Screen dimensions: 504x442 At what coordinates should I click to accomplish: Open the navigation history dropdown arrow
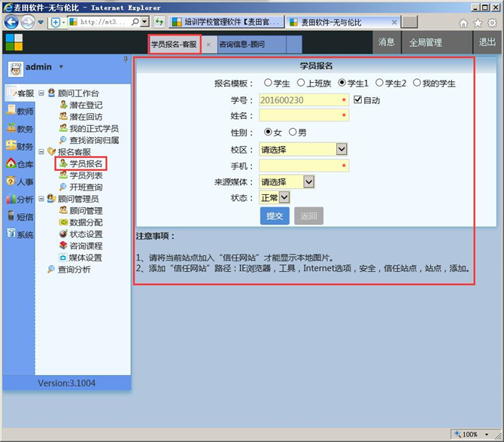41,22
